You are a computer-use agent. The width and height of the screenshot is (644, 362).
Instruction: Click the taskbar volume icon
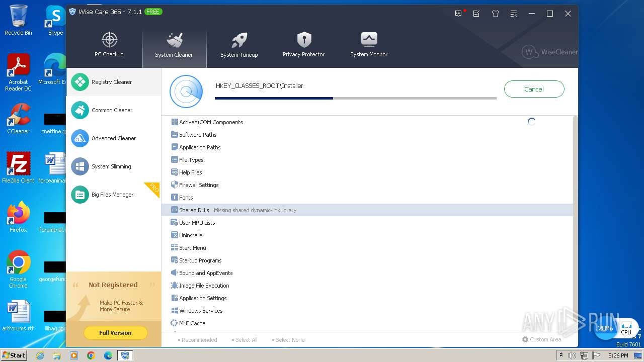click(x=572, y=355)
